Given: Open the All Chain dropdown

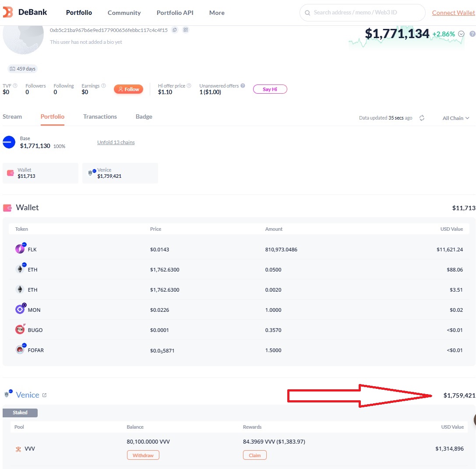Looking at the screenshot, I should 456,118.
